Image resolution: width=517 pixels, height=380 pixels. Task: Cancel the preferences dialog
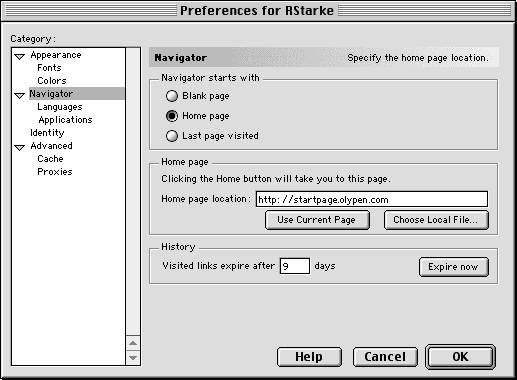coord(385,357)
